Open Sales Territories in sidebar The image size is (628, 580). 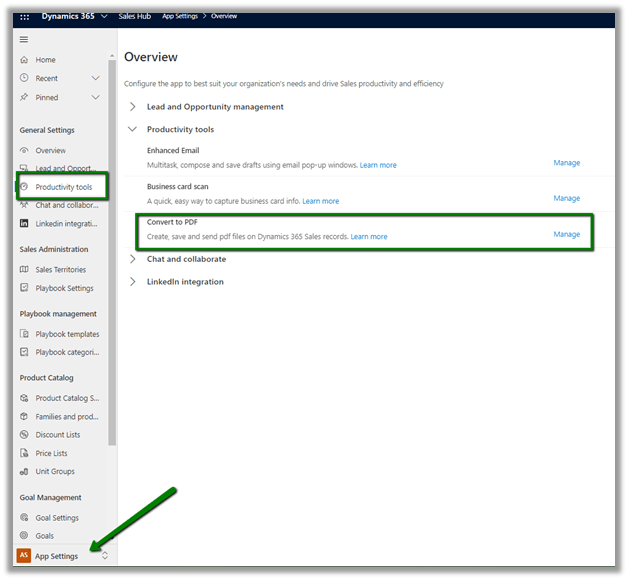(60, 270)
